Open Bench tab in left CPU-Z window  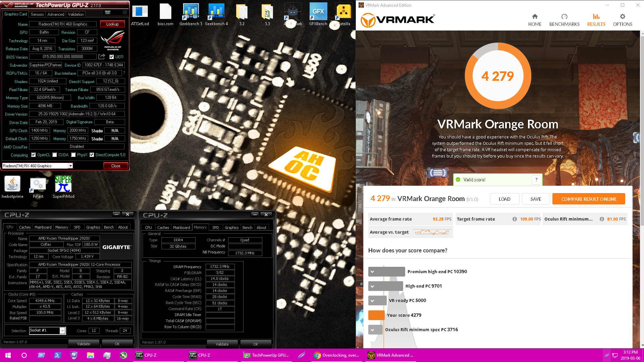point(109,227)
